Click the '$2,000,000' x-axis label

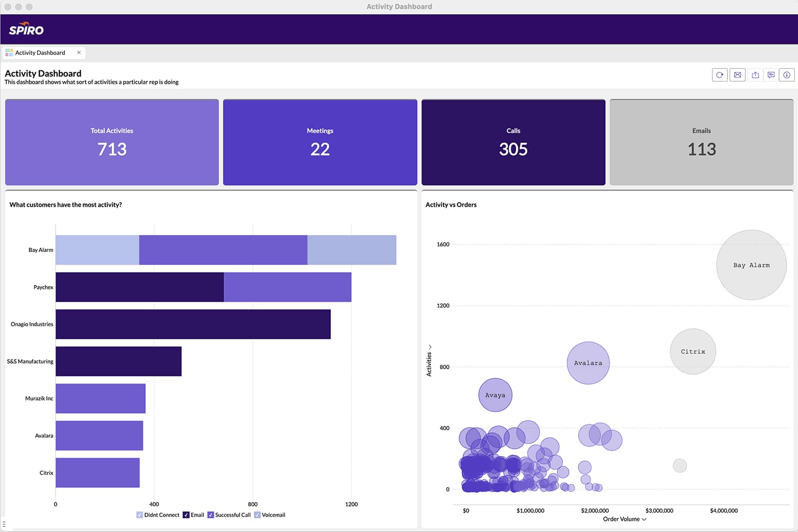click(595, 511)
